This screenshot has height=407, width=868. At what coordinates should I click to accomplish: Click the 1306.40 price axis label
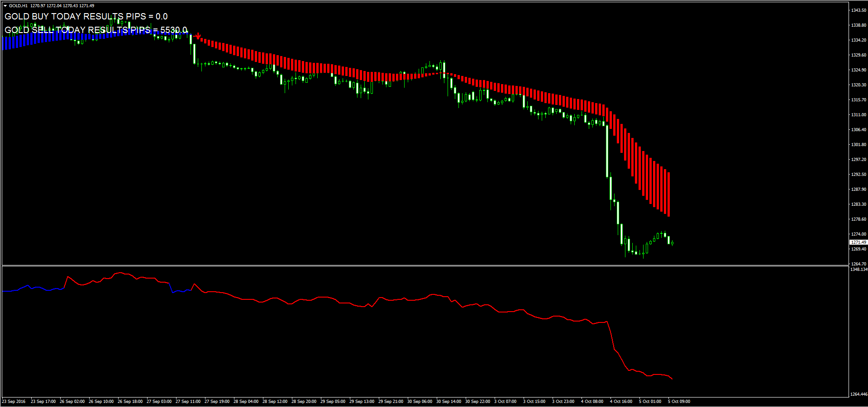(858, 130)
